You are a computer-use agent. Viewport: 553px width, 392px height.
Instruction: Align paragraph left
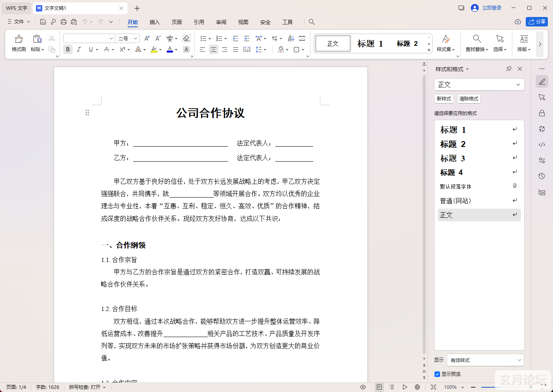point(202,49)
